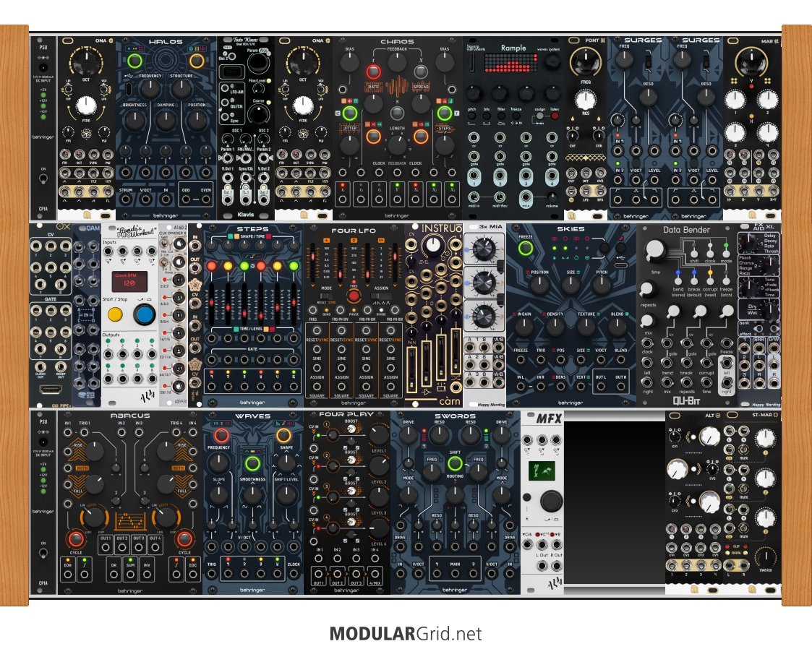Click the orange-ringed button on Waves
Image resolution: width=812 pixels, height=649 pixels.
(283, 435)
